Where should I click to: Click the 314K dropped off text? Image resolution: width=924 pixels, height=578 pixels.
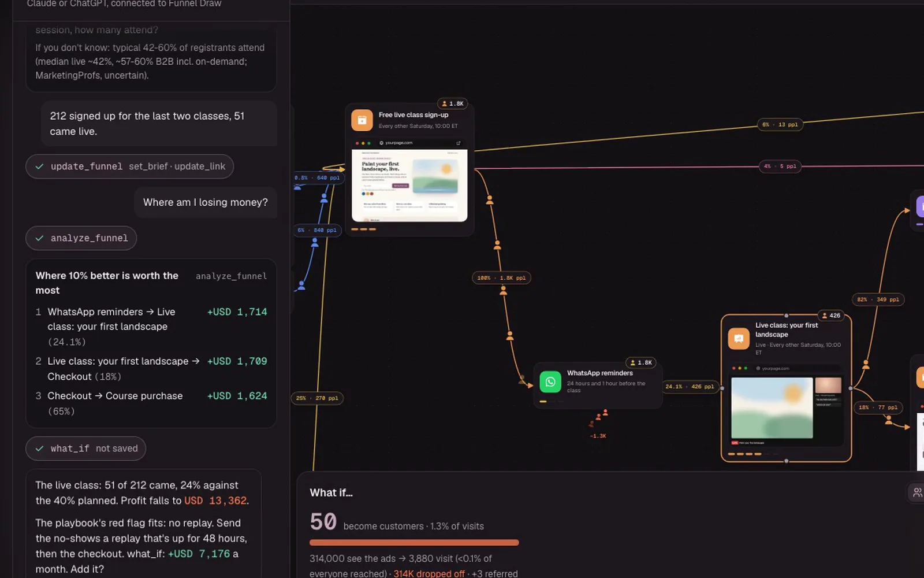(429, 573)
